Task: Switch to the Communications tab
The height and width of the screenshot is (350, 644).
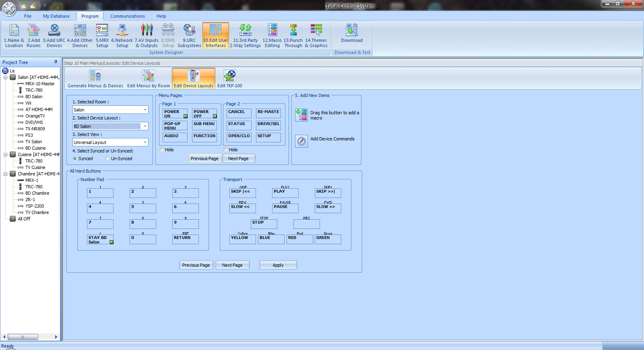Action: click(127, 16)
